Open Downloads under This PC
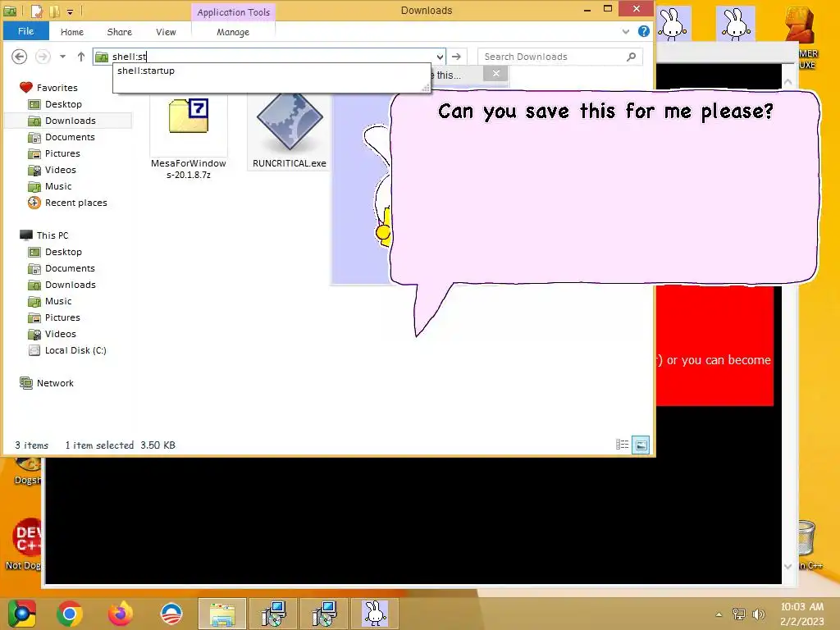This screenshot has width=840, height=630. pyautogui.click(x=71, y=285)
